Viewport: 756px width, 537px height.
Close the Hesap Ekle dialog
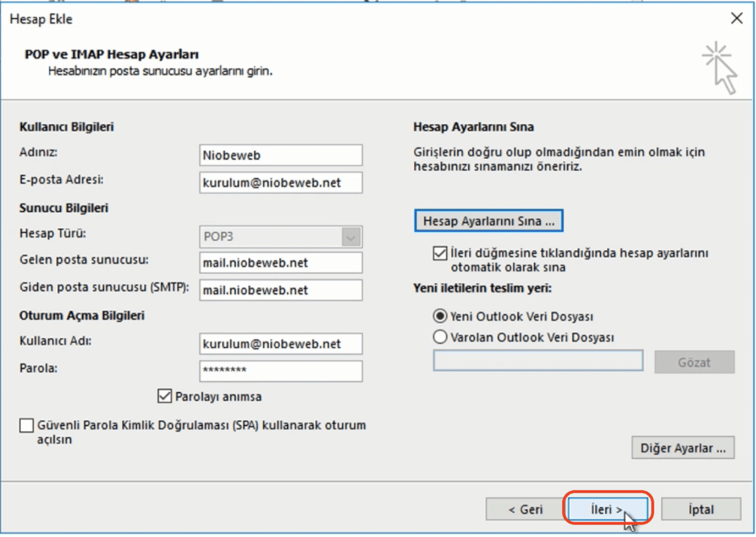coord(736,18)
